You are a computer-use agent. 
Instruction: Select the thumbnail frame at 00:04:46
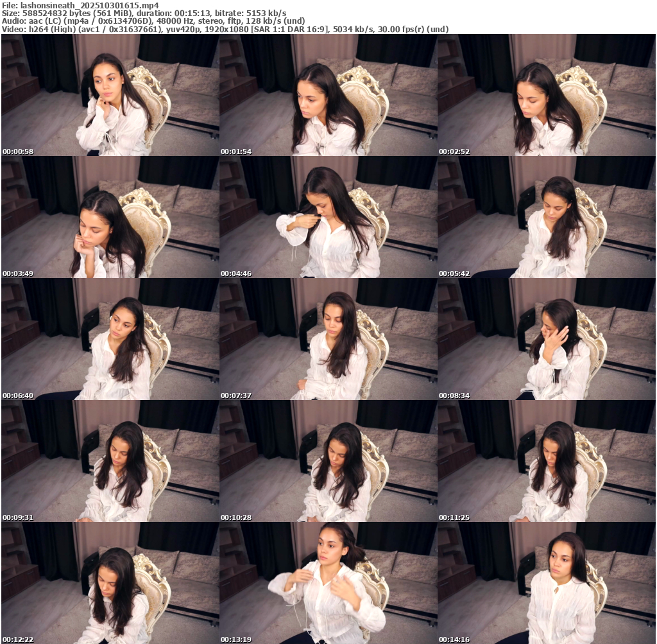pyautogui.click(x=328, y=217)
